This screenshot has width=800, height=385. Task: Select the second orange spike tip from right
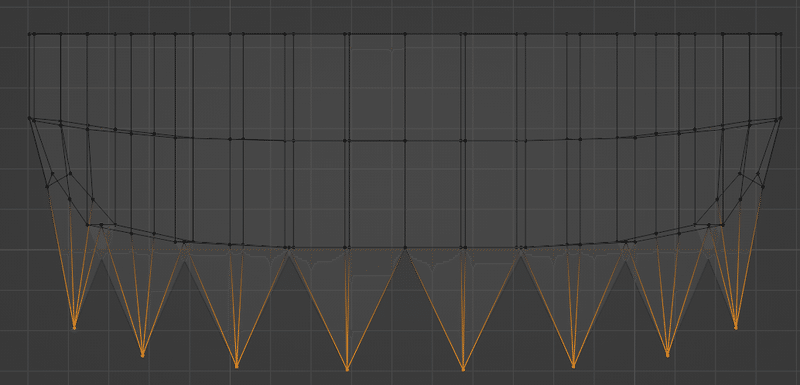point(667,355)
